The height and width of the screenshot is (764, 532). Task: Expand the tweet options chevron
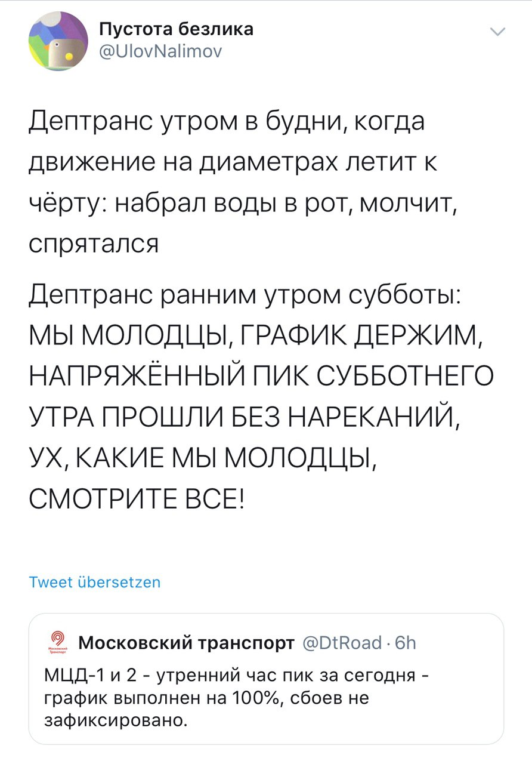[x=499, y=32]
